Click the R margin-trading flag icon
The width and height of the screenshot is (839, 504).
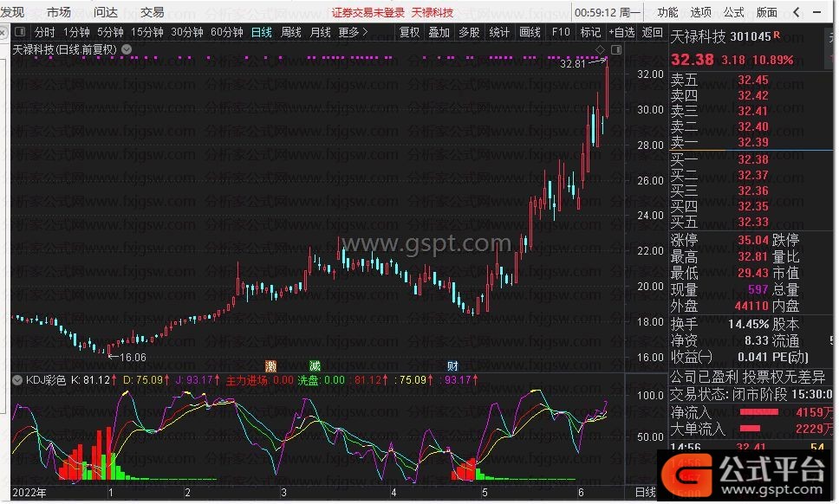[777, 36]
